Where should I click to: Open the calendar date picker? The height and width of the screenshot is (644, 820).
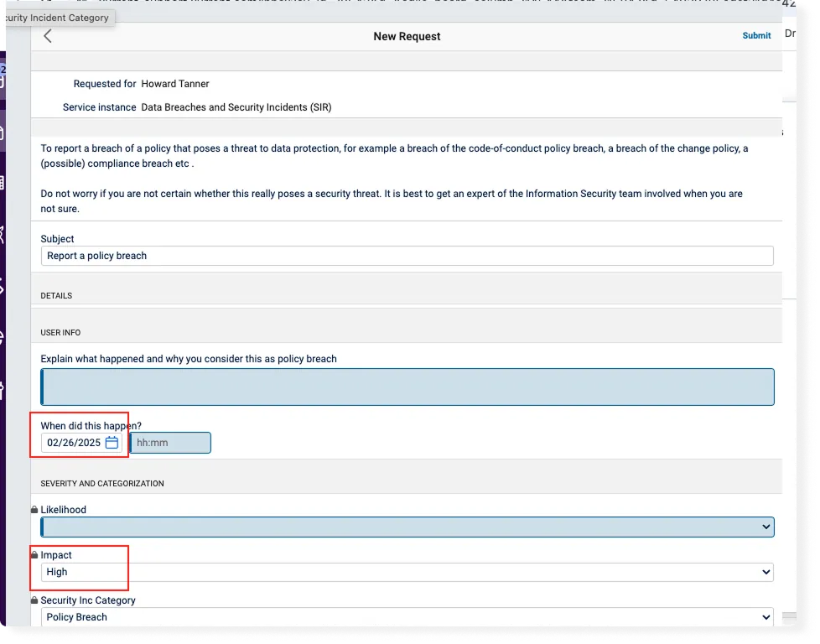pyautogui.click(x=112, y=443)
